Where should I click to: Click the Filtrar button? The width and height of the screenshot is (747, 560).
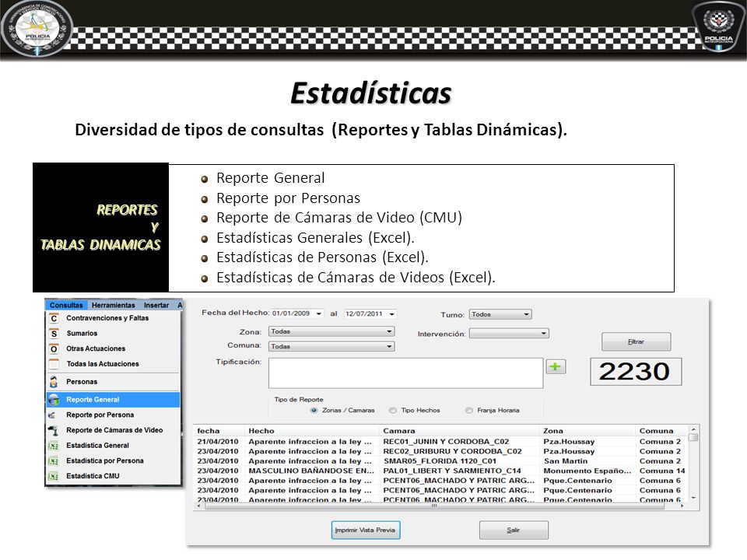(636, 342)
